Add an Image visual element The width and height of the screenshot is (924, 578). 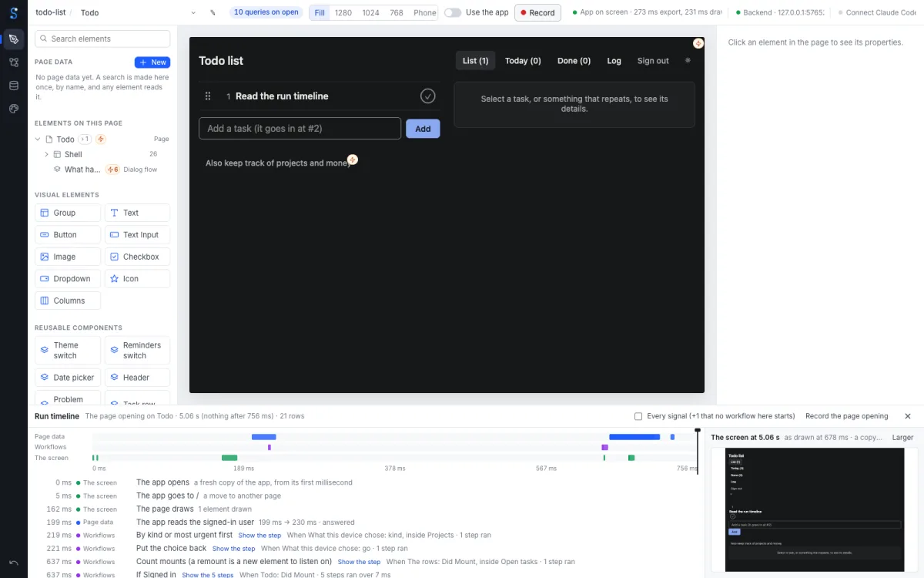(x=68, y=257)
